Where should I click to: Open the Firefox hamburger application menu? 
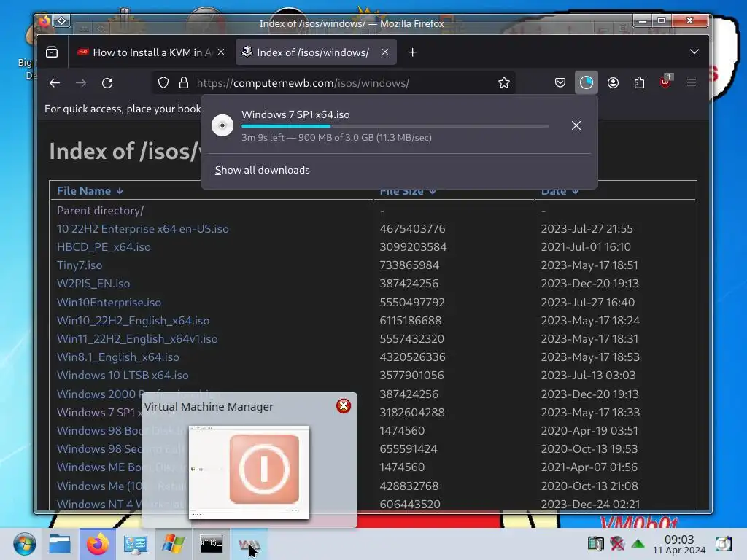tap(692, 83)
